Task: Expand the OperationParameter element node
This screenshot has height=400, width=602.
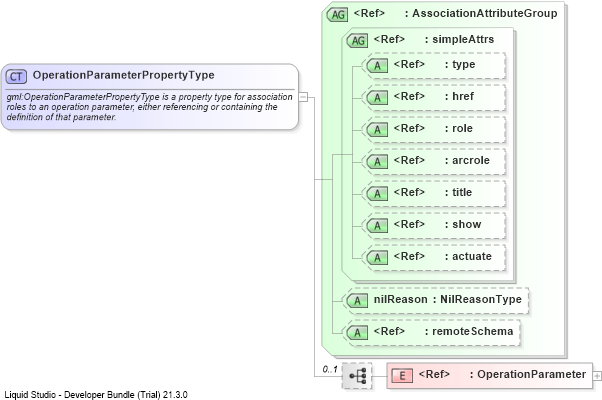Action: pyautogui.click(x=597, y=376)
